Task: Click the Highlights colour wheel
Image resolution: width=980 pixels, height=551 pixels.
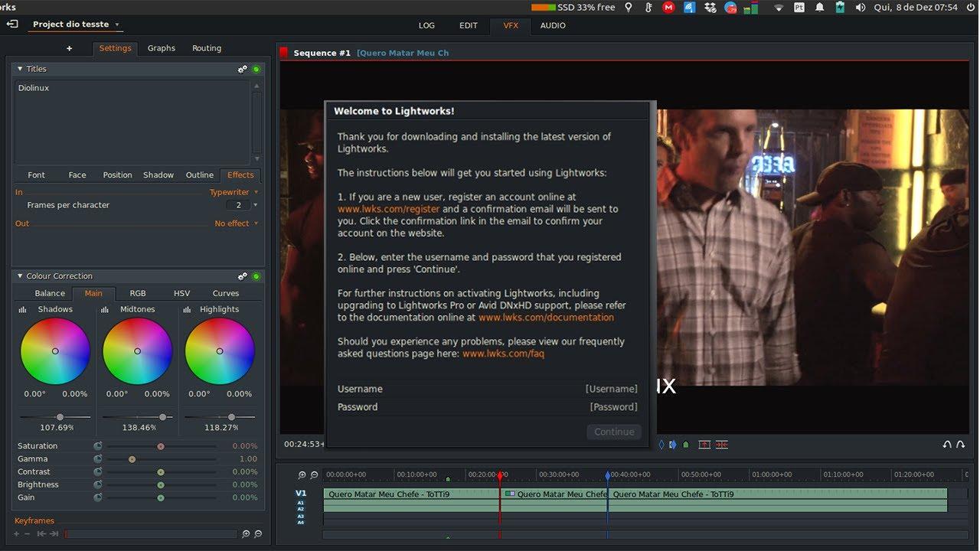Action: click(x=220, y=351)
